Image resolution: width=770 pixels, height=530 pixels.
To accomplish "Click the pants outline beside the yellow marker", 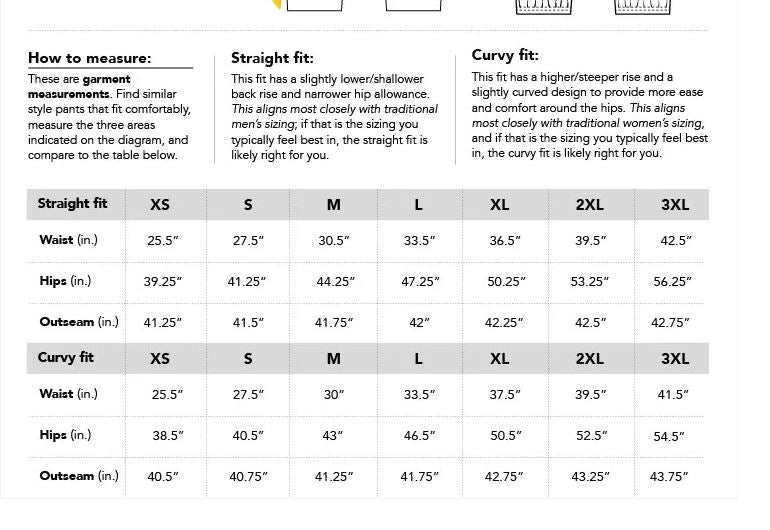I will (x=315, y=5).
